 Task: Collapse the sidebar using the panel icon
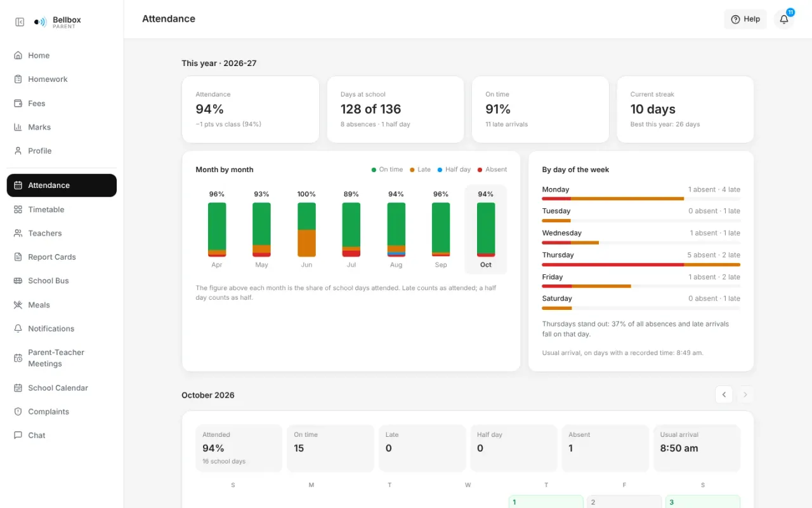[20, 22]
